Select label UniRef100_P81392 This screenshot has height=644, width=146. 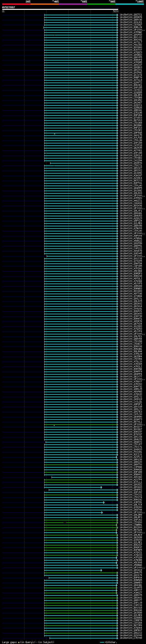(x=131, y=45)
